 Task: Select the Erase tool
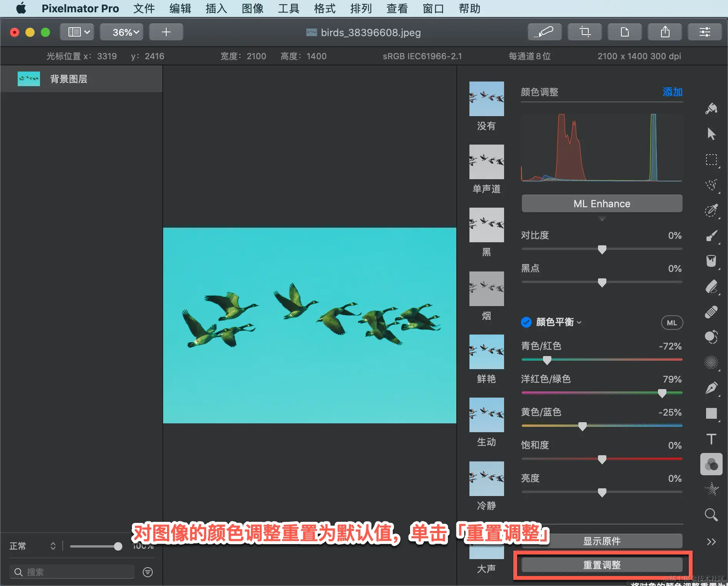[x=711, y=286]
